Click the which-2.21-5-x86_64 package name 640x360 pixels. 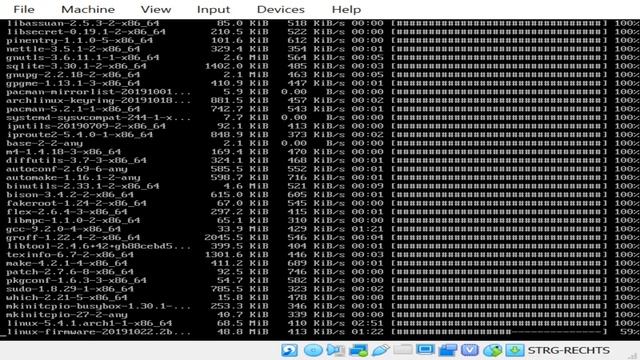click(x=67, y=298)
